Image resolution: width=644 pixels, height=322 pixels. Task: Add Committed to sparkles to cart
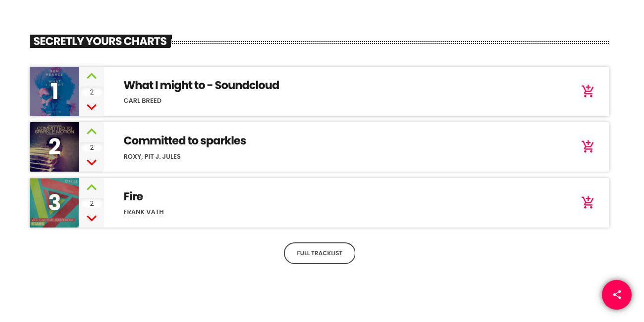588,147
